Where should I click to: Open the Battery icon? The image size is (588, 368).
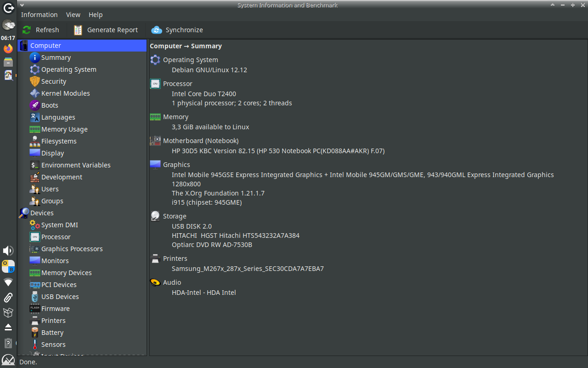tap(35, 333)
